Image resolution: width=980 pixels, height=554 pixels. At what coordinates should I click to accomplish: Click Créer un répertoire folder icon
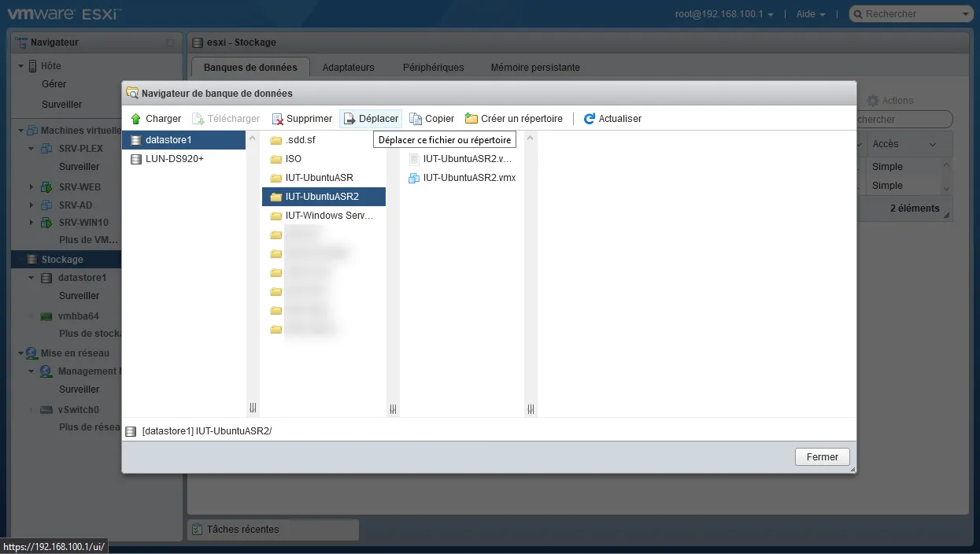[x=472, y=119]
